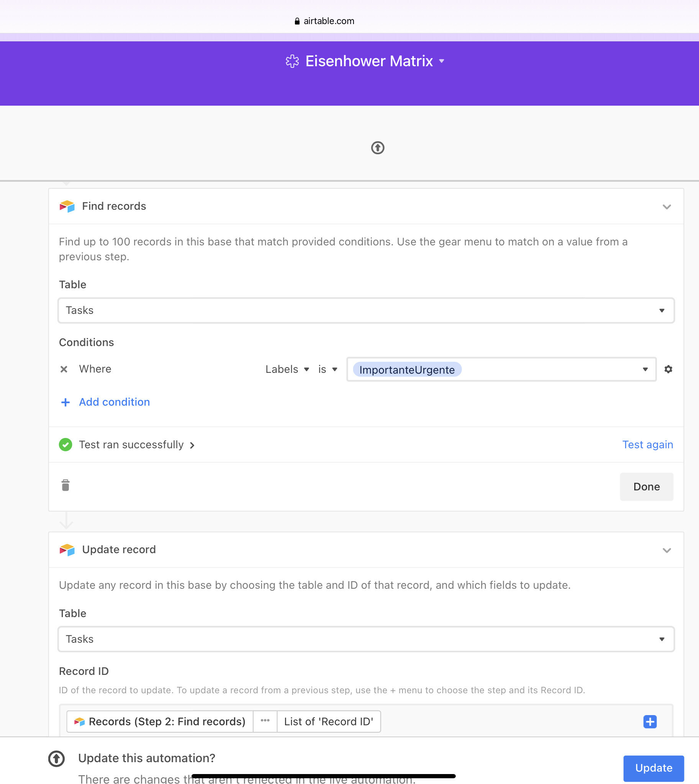The image size is (699, 784).
Task: Open the gear menu for the condition
Action: coord(668,369)
